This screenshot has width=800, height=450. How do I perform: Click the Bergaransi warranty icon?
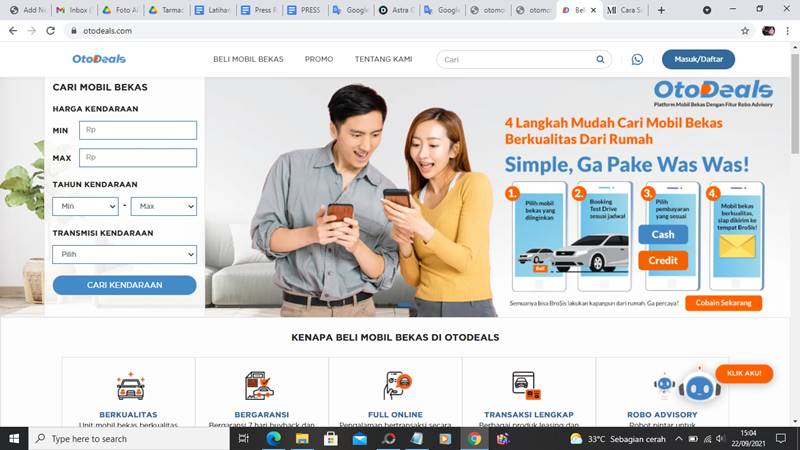point(259,386)
